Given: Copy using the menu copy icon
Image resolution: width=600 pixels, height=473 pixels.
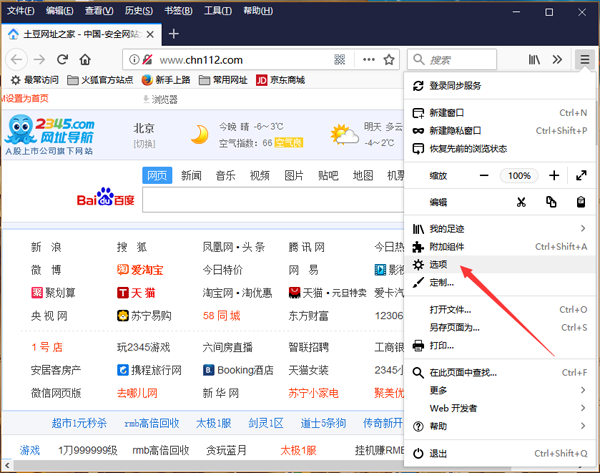Looking at the screenshot, I should (x=551, y=202).
